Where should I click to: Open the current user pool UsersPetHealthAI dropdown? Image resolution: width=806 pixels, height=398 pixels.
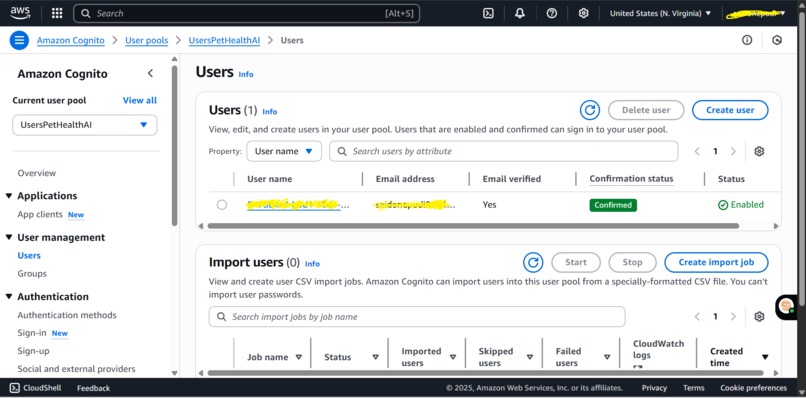click(x=85, y=125)
